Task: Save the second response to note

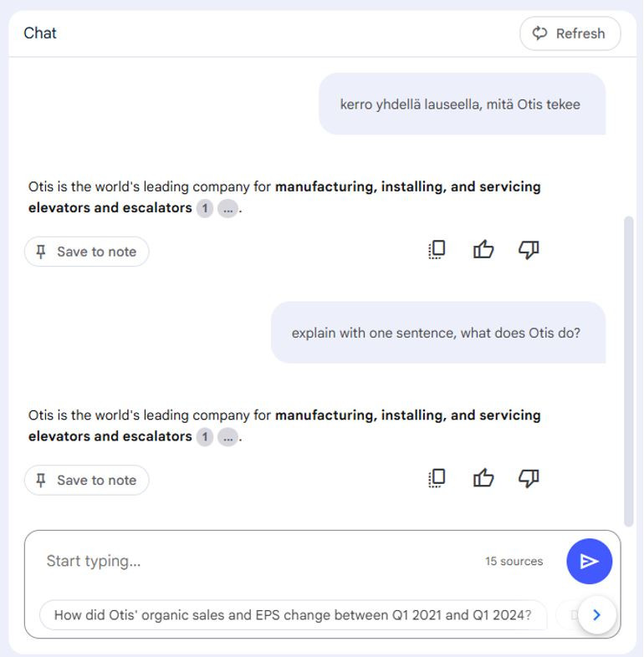Action: point(87,480)
